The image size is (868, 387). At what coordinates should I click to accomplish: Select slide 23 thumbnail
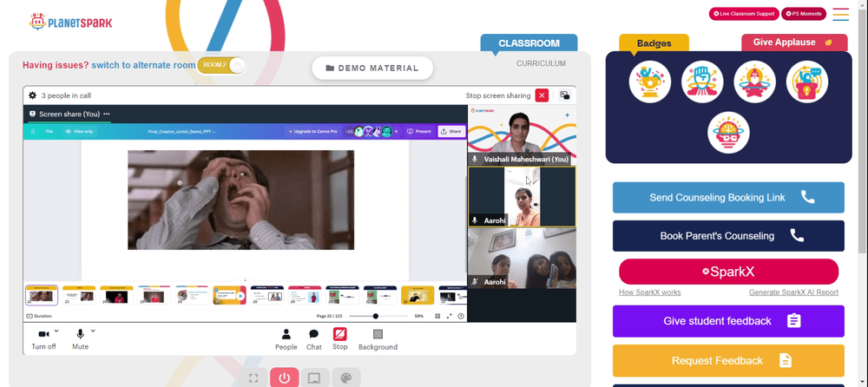79,296
